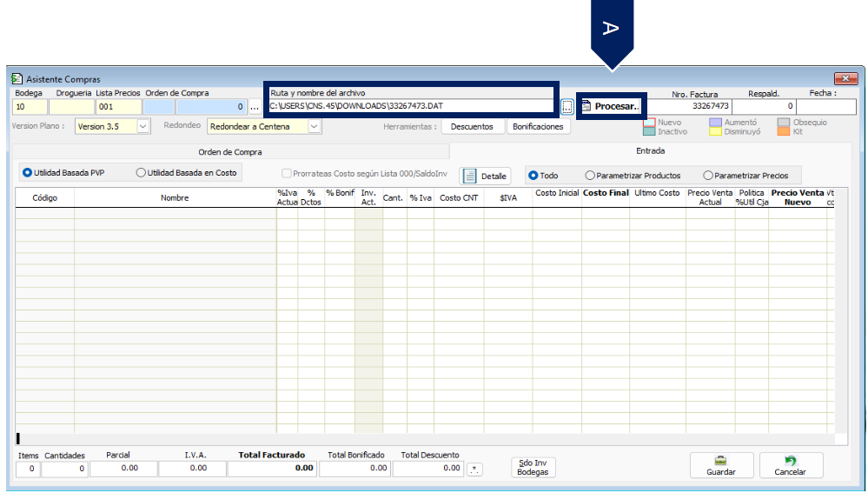Click the Drogueria input field
Screen dimensions: 868x493
71,106
